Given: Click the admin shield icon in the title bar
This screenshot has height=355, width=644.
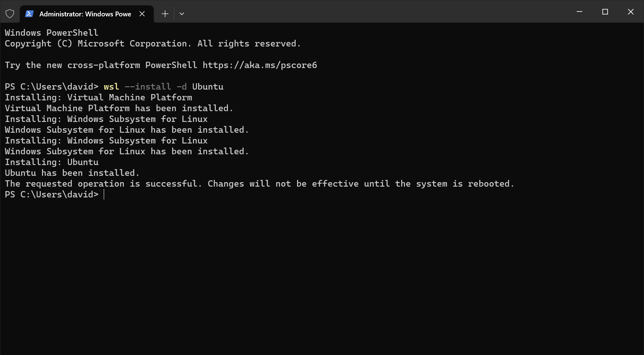Looking at the screenshot, I should [10, 13].
